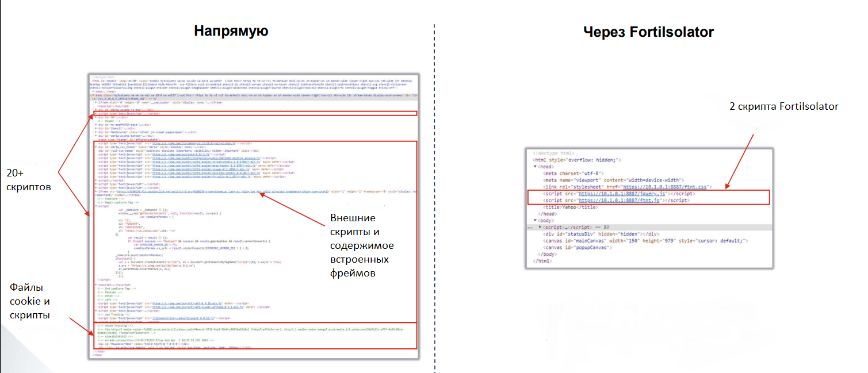This screenshot has width=868, height=373.
Task: Open the three-dots menu beside the selected script row
Action: coord(529,228)
